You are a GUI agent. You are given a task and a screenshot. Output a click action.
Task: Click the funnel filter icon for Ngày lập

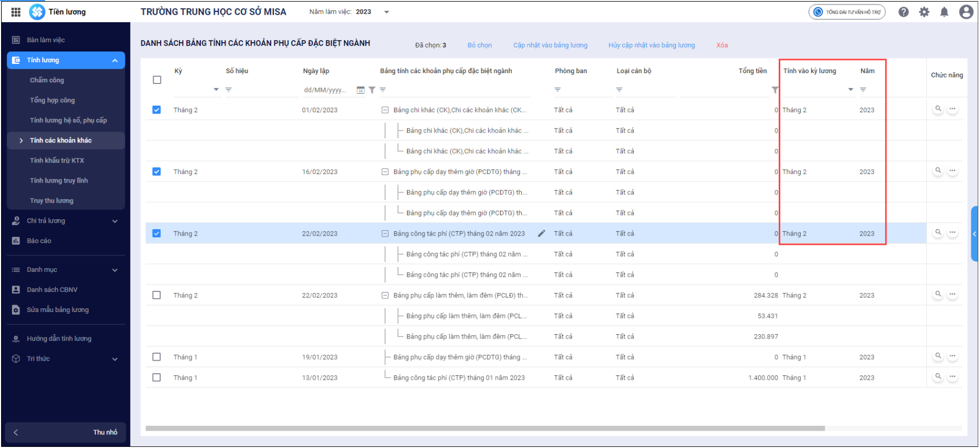click(372, 90)
